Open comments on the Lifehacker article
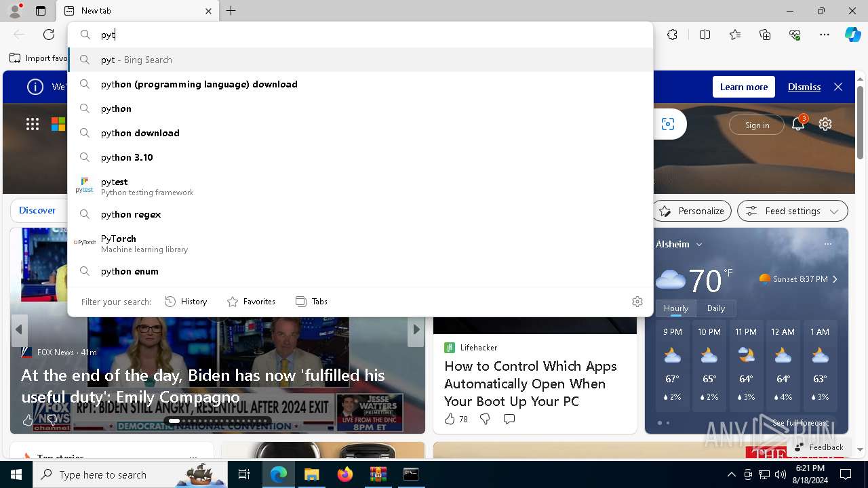This screenshot has height=488, width=868. tap(509, 419)
